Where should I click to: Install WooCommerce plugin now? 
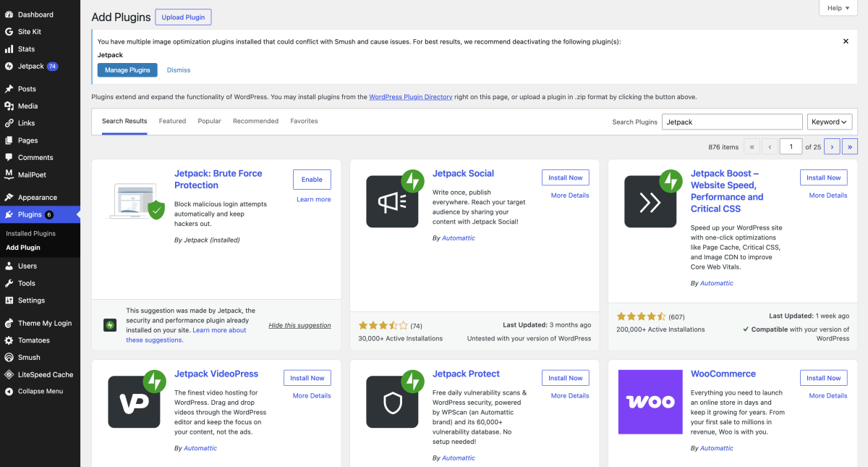point(824,378)
